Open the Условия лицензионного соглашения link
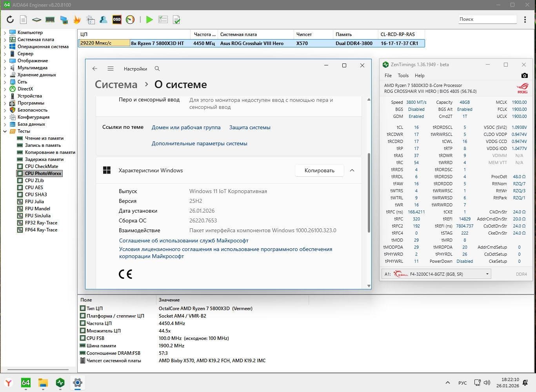 (x=226, y=253)
